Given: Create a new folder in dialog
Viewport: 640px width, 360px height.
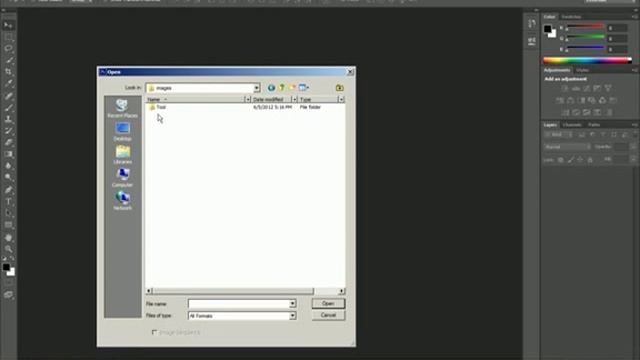Looking at the screenshot, I should [x=292, y=88].
